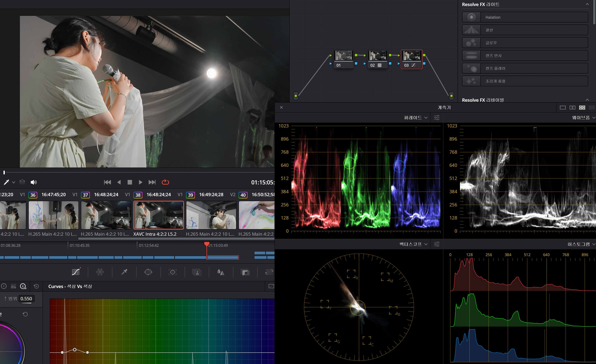Play the clip in reverse

(x=119, y=182)
